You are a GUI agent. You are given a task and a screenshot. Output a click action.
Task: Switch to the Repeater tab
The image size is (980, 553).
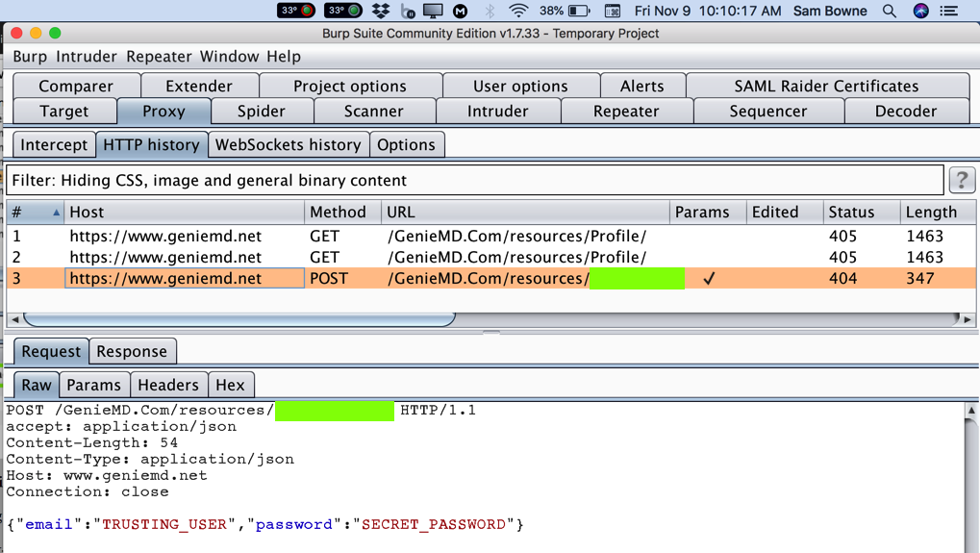point(626,112)
